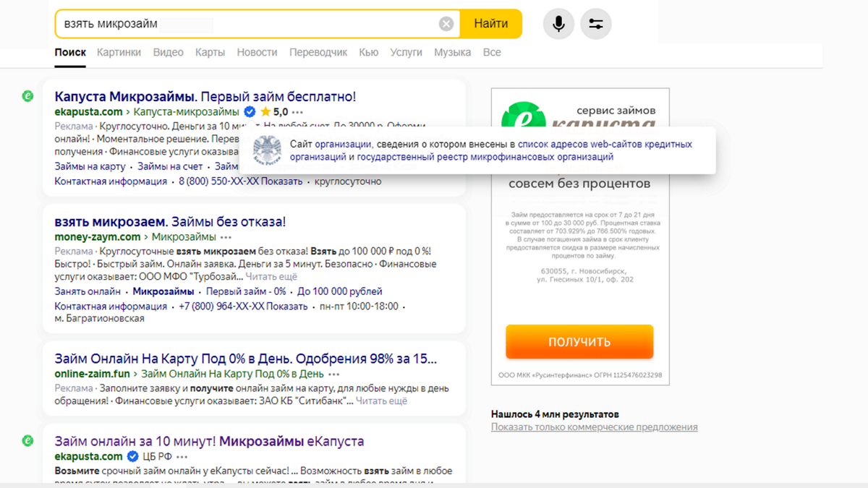Image resolution: width=868 pixels, height=488 pixels.
Task: Click the green eKapusta favicon beside the first result
Action: (27, 95)
